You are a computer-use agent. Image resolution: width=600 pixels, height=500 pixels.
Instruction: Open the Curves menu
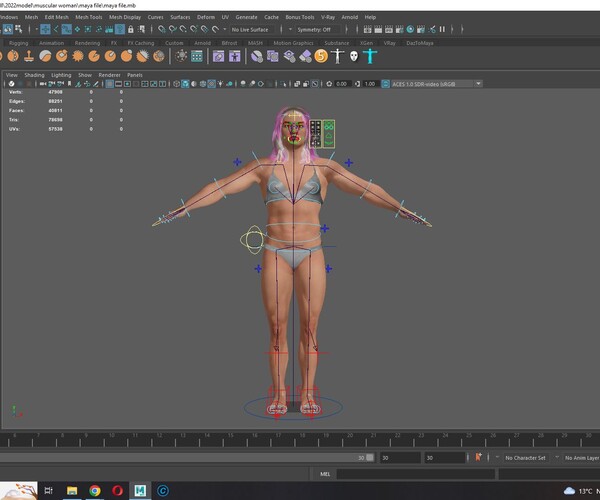click(155, 17)
